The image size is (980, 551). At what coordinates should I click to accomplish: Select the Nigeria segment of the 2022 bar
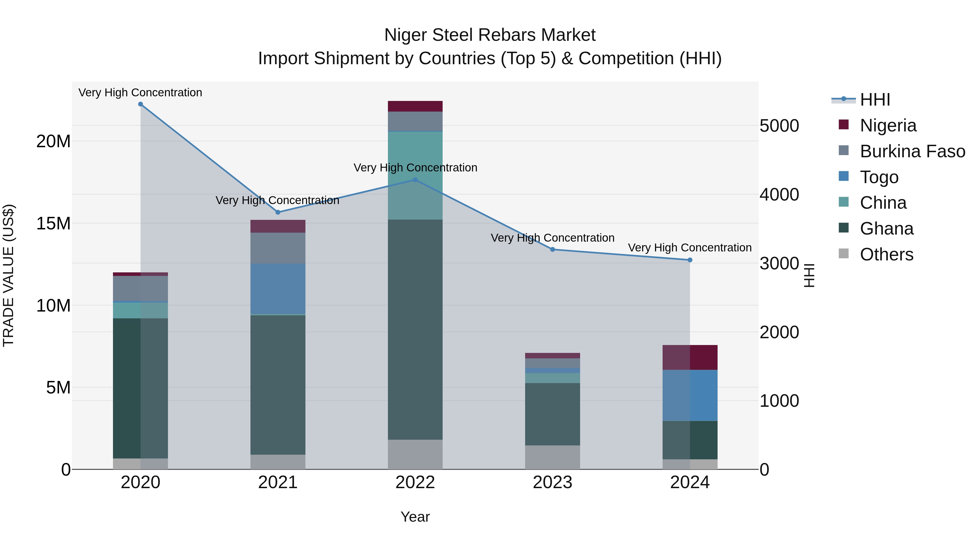(415, 106)
